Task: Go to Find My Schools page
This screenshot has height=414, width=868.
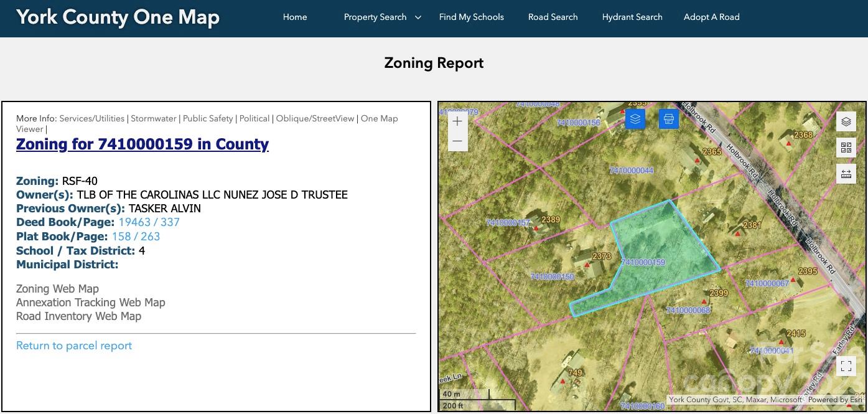Action: 471,17
